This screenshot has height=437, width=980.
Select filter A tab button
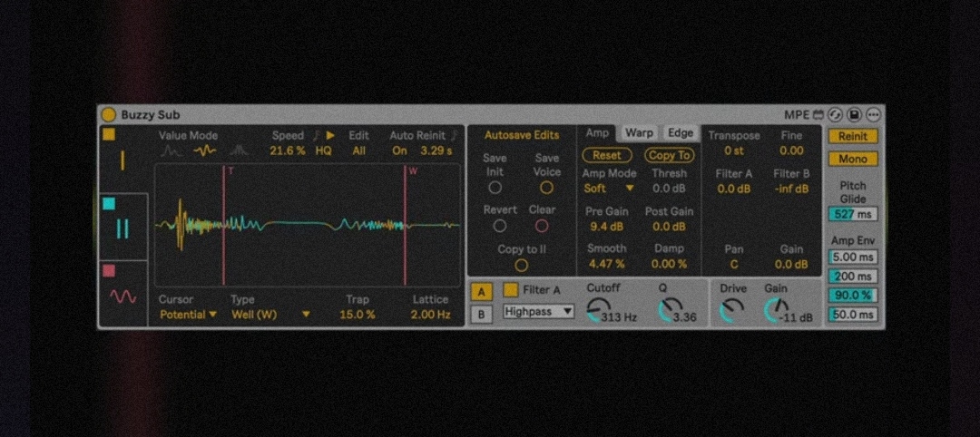pyautogui.click(x=481, y=292)
